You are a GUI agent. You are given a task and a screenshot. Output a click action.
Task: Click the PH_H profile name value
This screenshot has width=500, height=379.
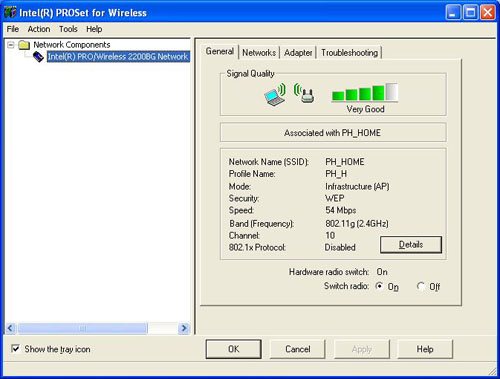[x=336, y=174]
